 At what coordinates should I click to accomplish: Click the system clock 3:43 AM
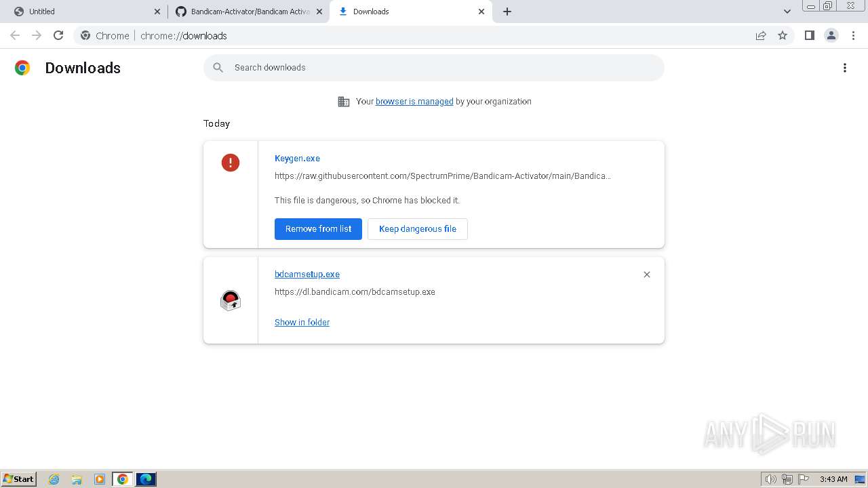833,479
